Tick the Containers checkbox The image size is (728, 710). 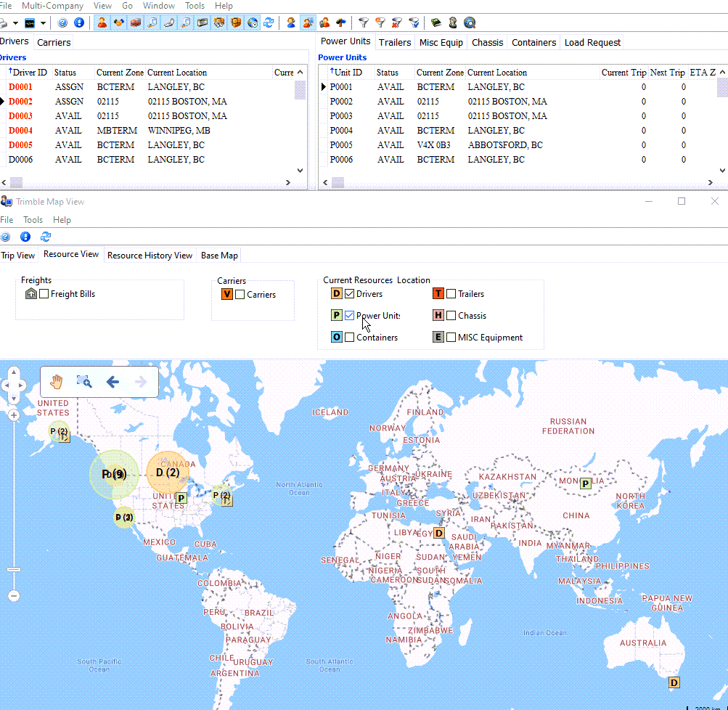350,338
